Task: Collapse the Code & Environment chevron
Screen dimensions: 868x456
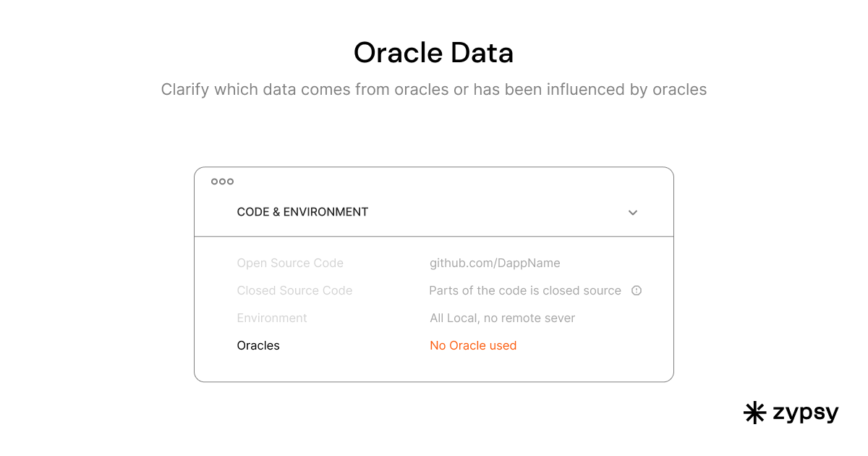Action: [x=633, y=213]
